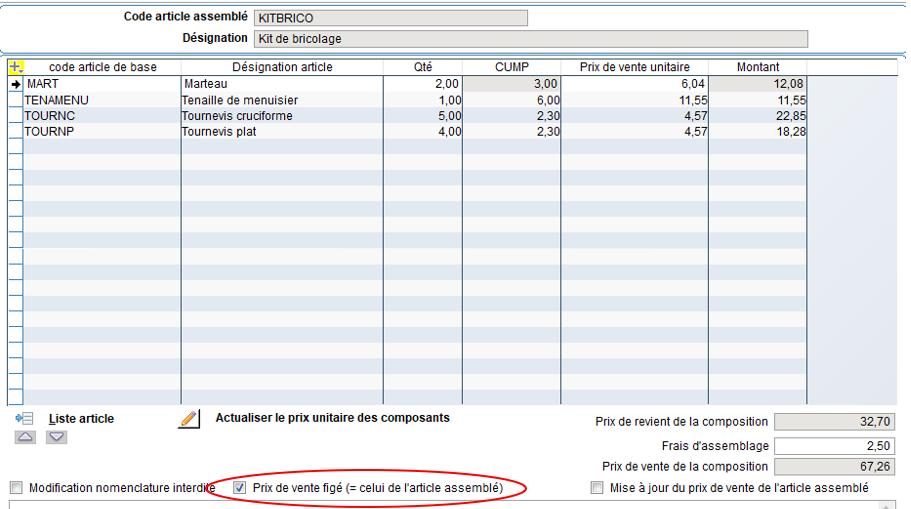The height and width of the screenshot is (509, 911).
Task: Click Prix de vente unitaire column header
Action: pos(634,67)
